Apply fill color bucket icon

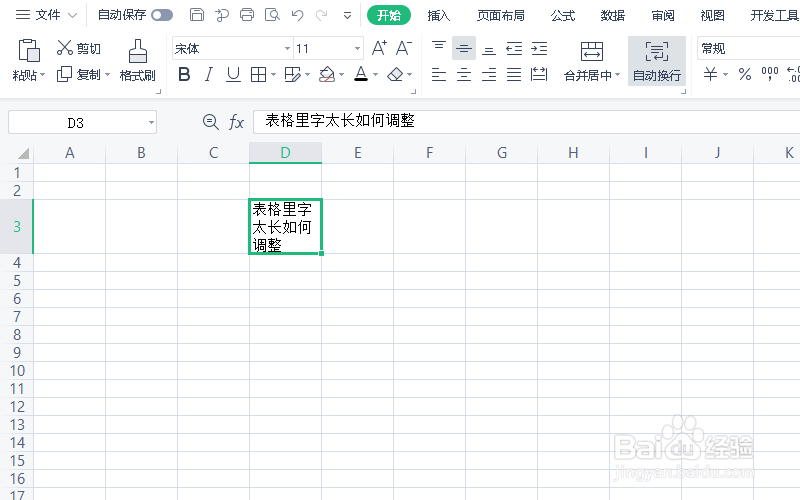coord(327,74)
